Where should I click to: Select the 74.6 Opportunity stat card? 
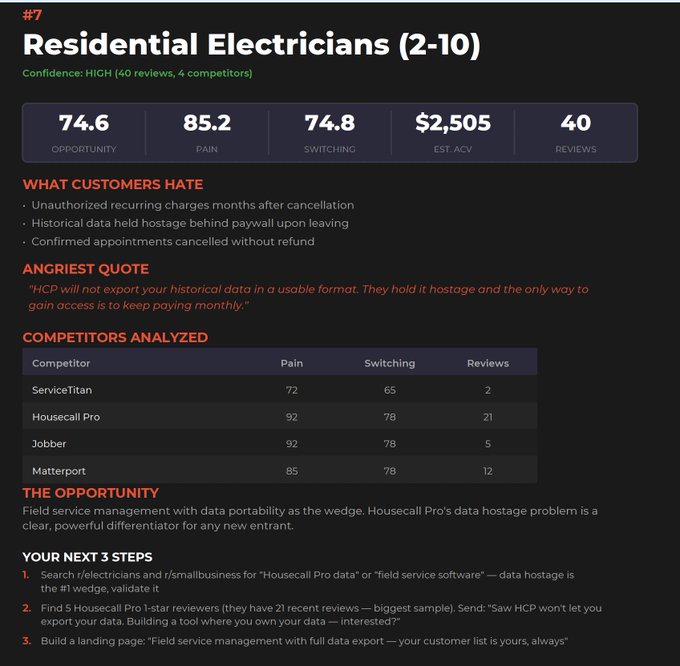pyautogui.click(x=84, y=132)
